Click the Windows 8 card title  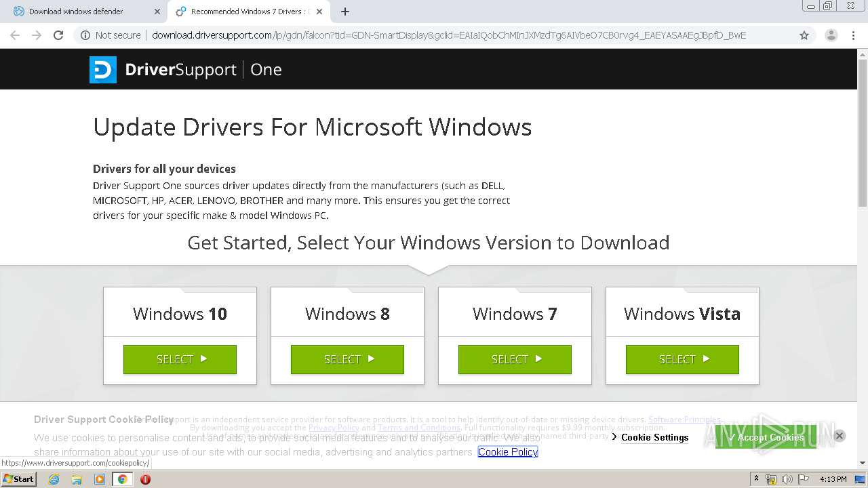click(347, 314)
